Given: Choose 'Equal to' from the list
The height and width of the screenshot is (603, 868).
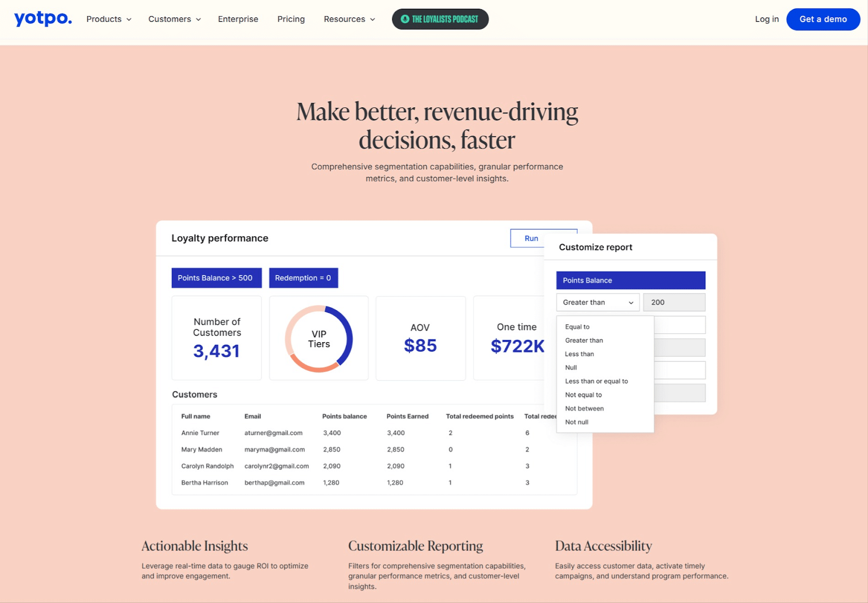Looking at the screenshot, I should pos(577,327).
